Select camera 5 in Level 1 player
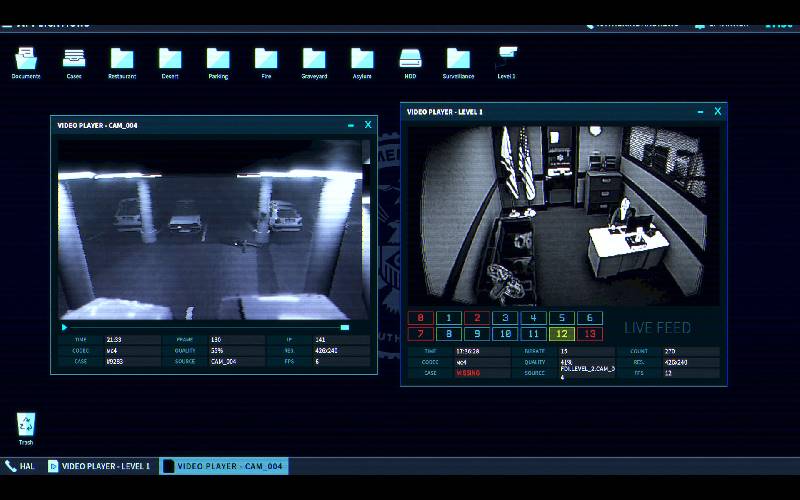The width and height of the screenshot is (800, 500). pos(562,318)
